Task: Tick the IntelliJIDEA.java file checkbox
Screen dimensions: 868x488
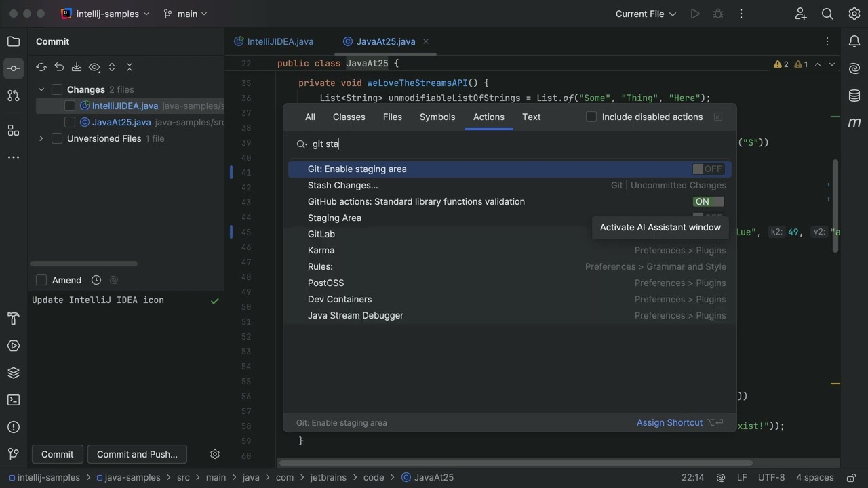Action: point(70,106)
